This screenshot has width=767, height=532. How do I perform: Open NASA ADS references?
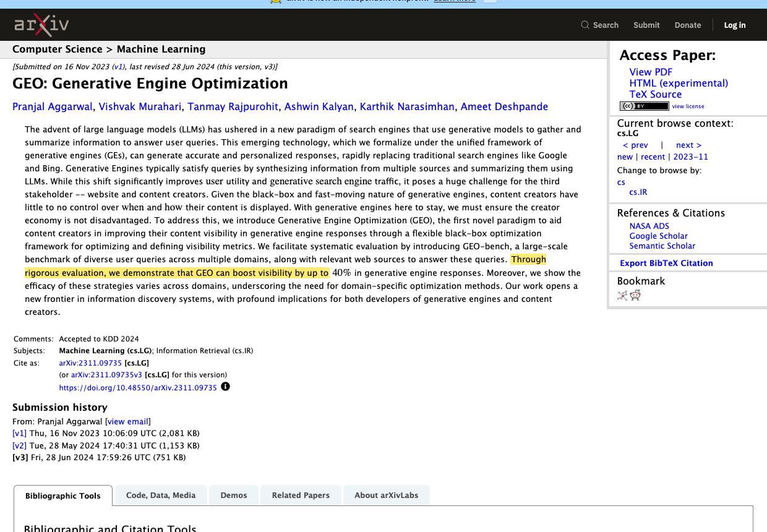[649, 226]
